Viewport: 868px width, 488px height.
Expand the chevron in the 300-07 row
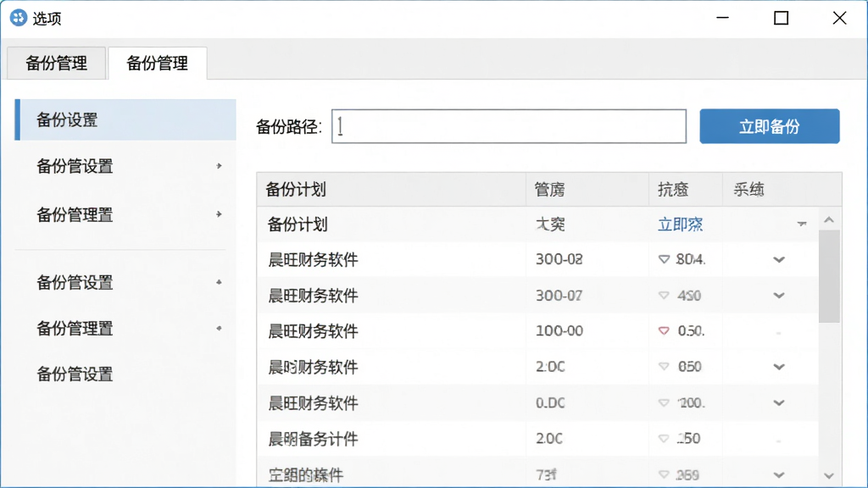click(x=779, y=296)
